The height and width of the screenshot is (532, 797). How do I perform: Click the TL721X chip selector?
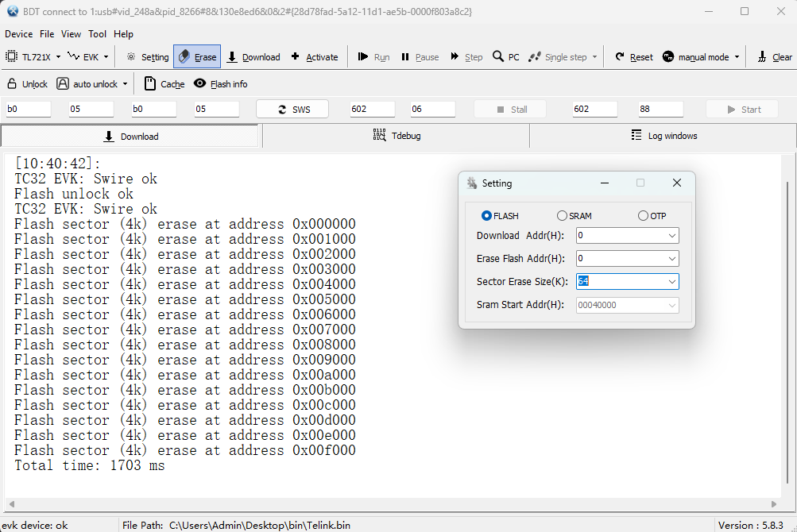[x=29, y=57]
